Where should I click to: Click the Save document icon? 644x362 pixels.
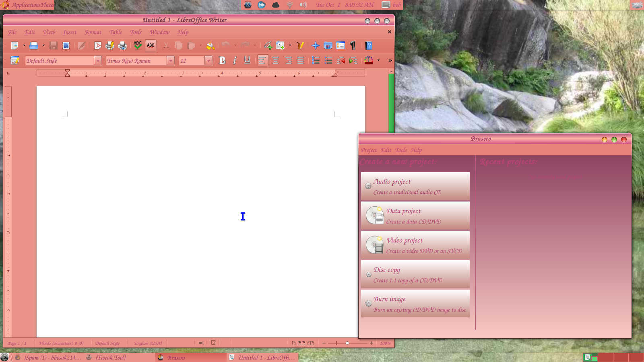coord(53,45)
